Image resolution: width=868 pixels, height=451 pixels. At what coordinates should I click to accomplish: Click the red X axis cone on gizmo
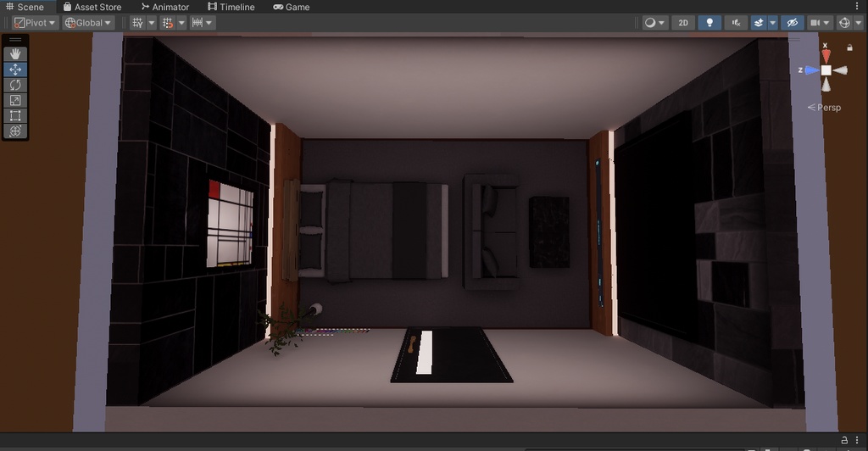pos(826,56)
